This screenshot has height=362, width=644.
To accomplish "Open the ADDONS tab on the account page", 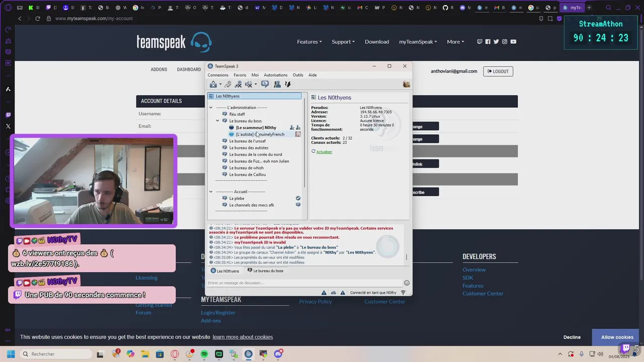I will click(159, 69).
